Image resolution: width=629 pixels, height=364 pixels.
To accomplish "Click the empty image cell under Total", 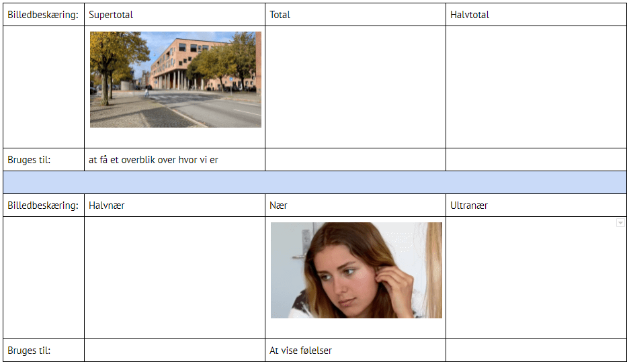I will click(x=355, y=87).
